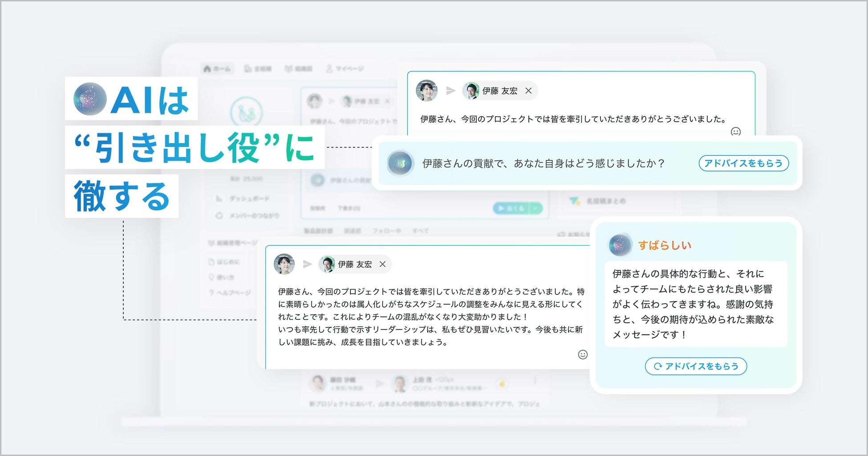Open the ヘルプページ question-mark icon
The image size is (868, 456).
tap(211, 292)
